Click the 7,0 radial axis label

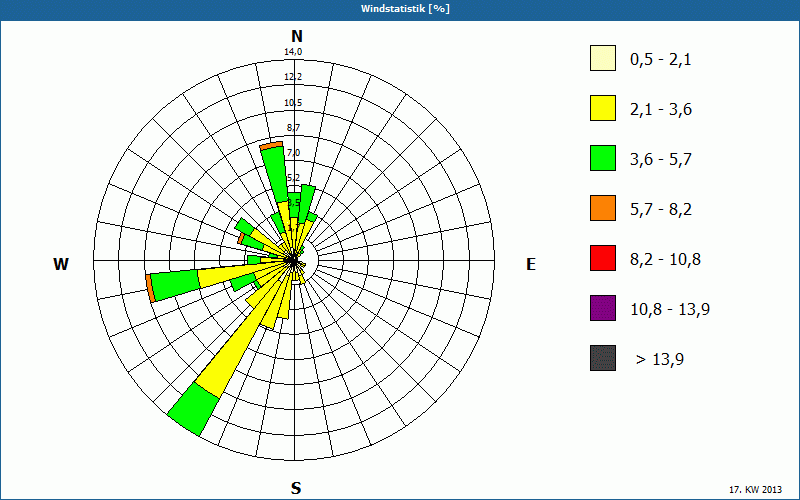[x=293, y=153]
